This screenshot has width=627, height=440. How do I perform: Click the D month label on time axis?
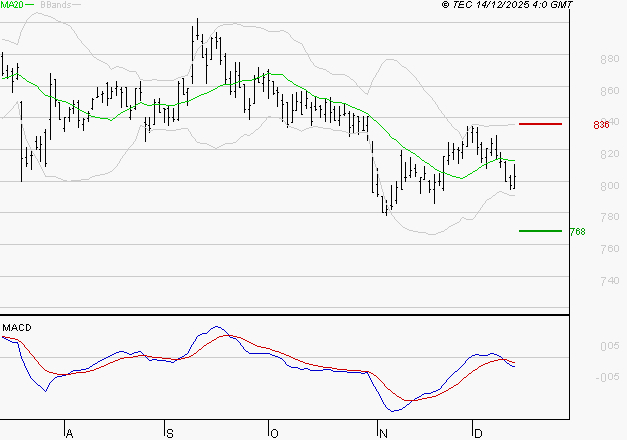click(x=478, y=434)
